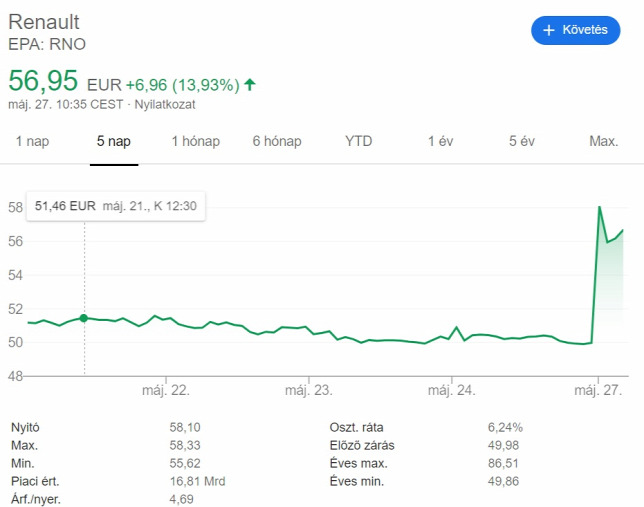The height and width of the screenshot is (507, 644).
Task: Switch to the 1 nap tab
Action: tap(32, 141)
